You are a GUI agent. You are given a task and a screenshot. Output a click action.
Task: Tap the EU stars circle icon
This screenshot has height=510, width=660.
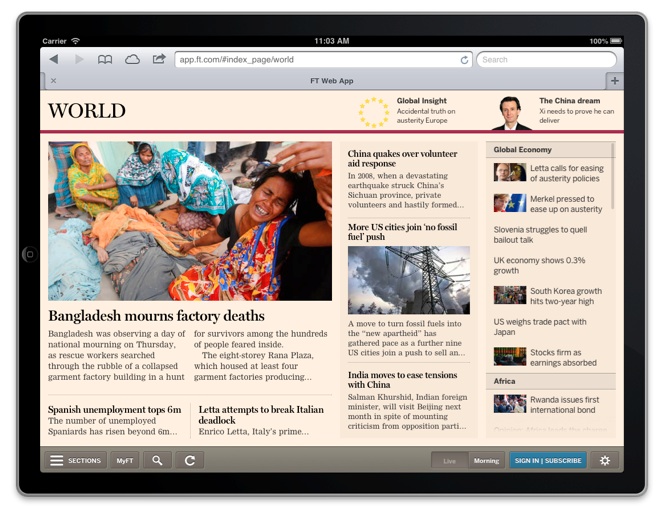(373, 112)
